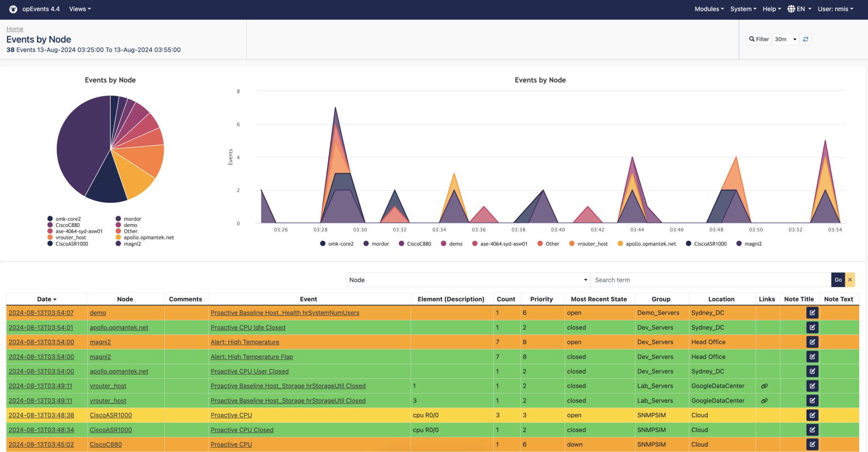Toggle omk-core2 series in area chart legend
The height and width of the screenshot is (452, 868).
[337, 244]
